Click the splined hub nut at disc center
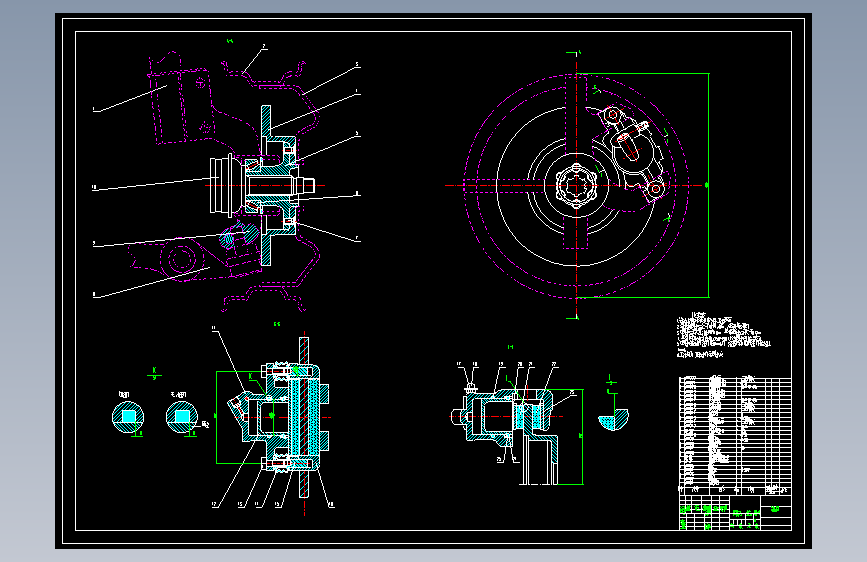 pyautogui.click(x=576, y=186)
